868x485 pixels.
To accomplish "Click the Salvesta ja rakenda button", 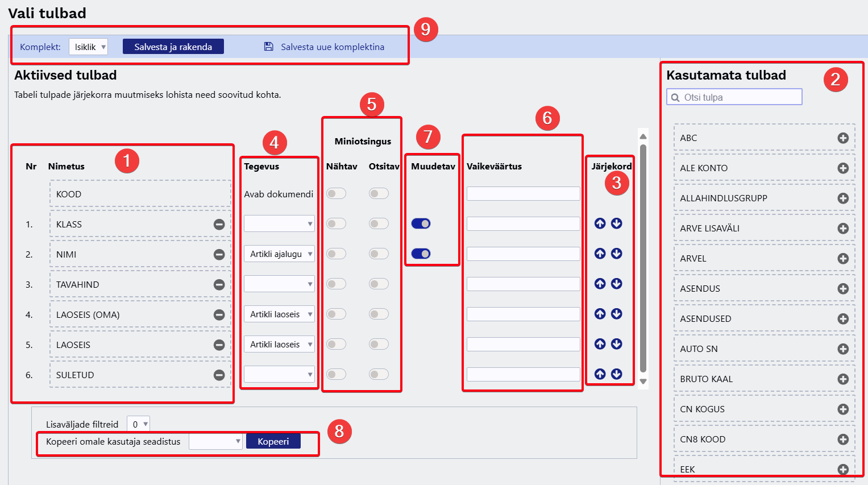I will (x=173, y=47).
